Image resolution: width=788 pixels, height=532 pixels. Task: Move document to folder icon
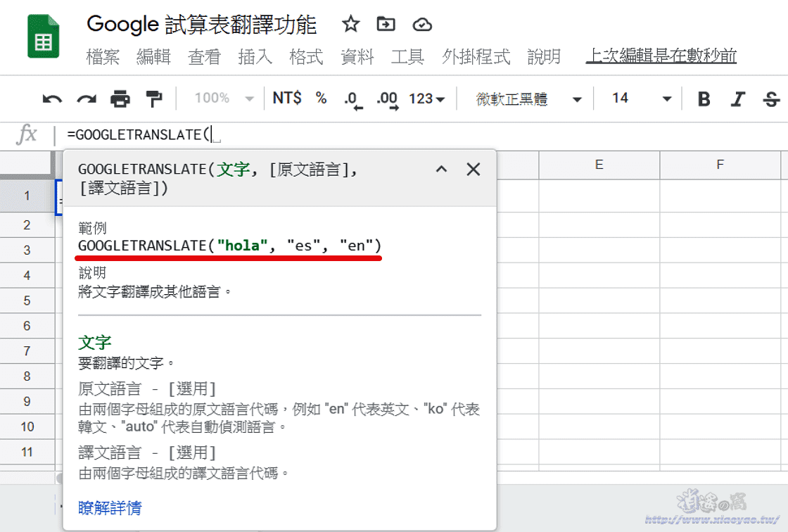click(x=386, y=24)
